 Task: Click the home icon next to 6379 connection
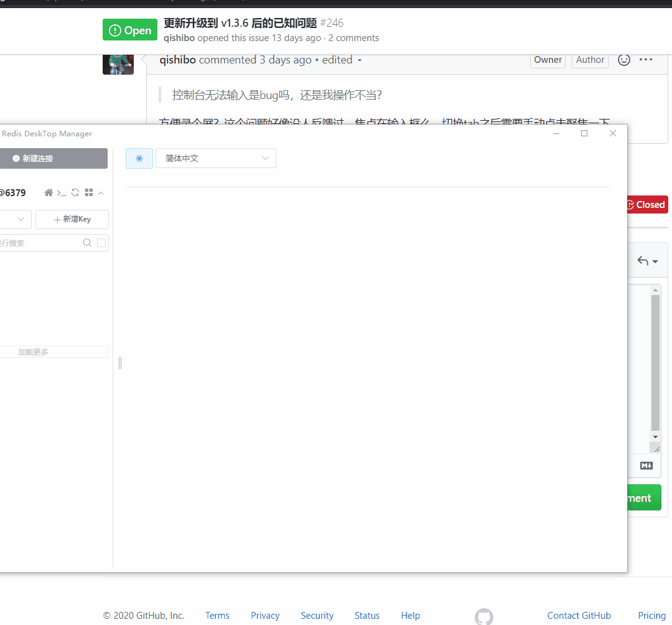coord(49,193)
